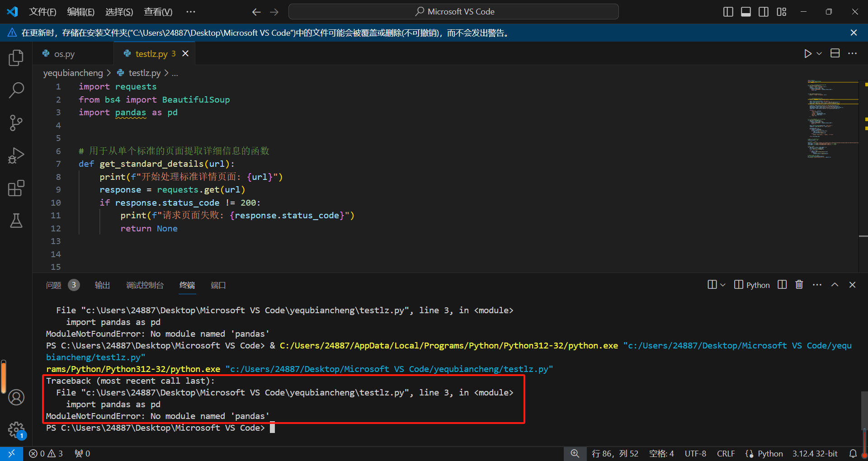Open the 编辑(E) menu
Screen dimensions: 868x461
(x=80, y=12)
